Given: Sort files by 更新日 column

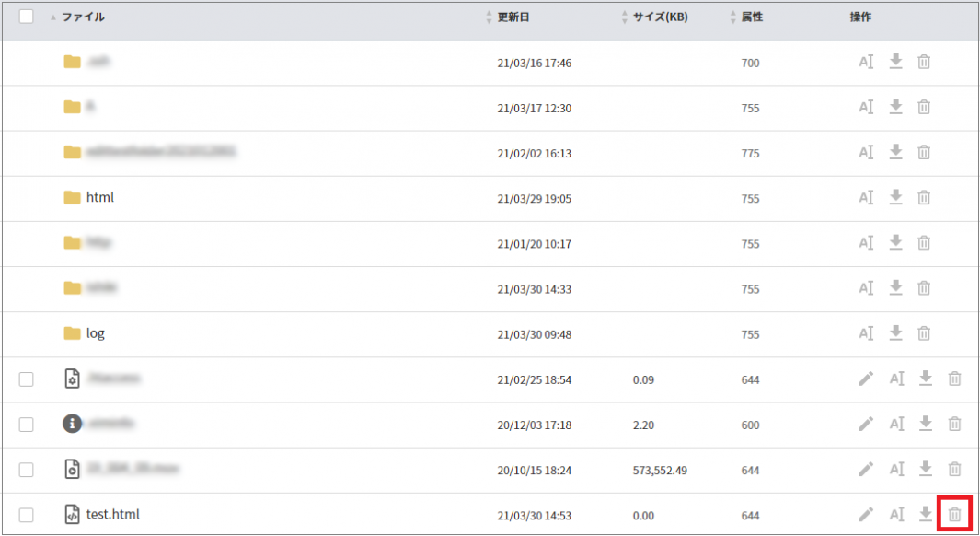Looking at the screenshot, I should (513, 17).
